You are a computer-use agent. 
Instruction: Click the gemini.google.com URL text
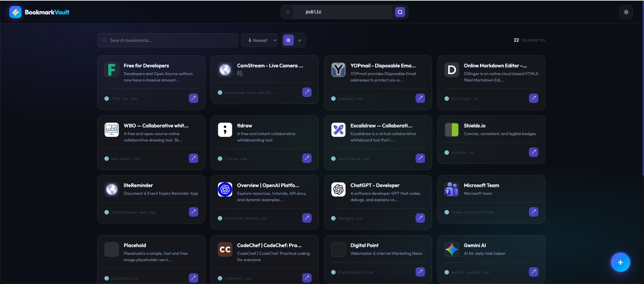click(x=470, y=272)
